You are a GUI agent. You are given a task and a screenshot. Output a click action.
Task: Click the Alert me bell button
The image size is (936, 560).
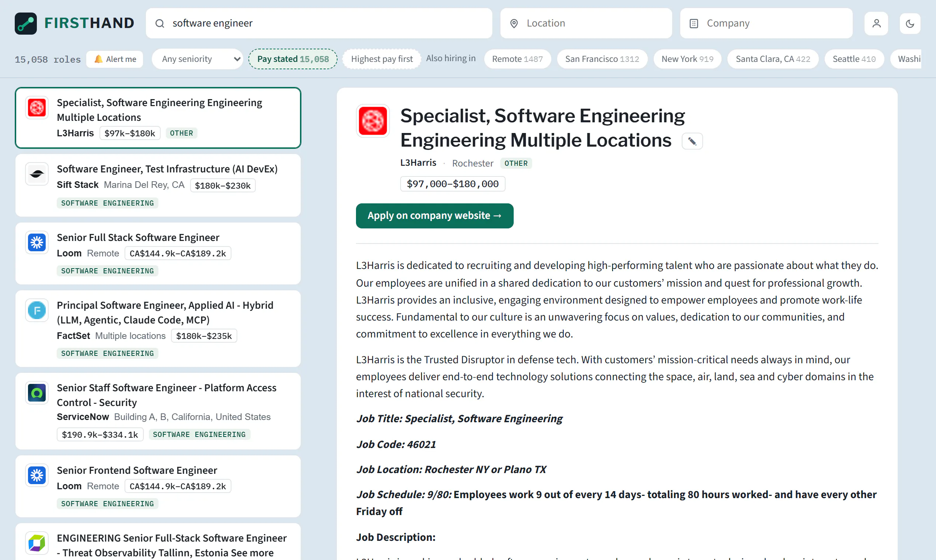115,59
